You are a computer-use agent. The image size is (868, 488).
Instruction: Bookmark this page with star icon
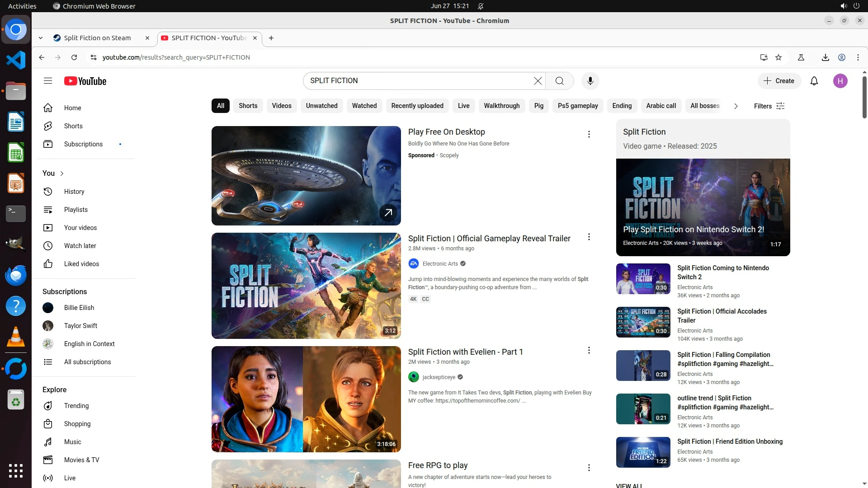coord(778,57)
